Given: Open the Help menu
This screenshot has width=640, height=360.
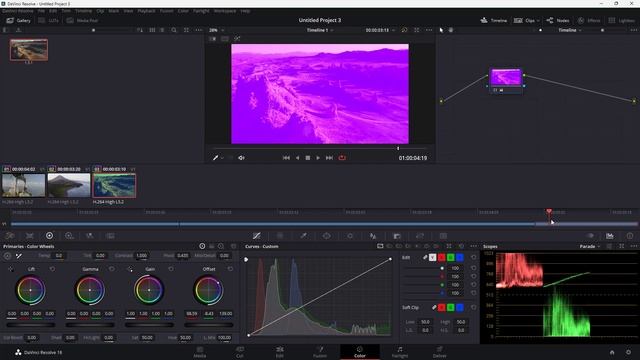Looking at the screenshot, I should tap(245, 11).
